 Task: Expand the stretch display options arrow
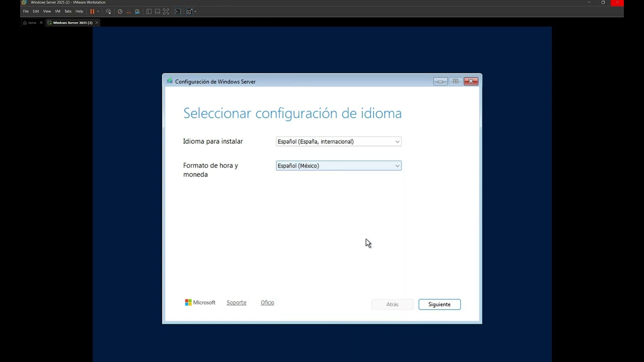195,11
